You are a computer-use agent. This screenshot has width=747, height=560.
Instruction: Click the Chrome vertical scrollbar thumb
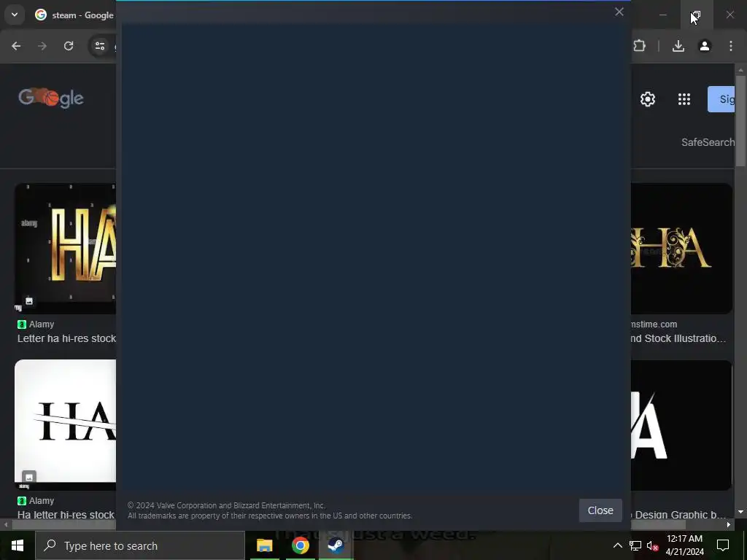point(740,121)
